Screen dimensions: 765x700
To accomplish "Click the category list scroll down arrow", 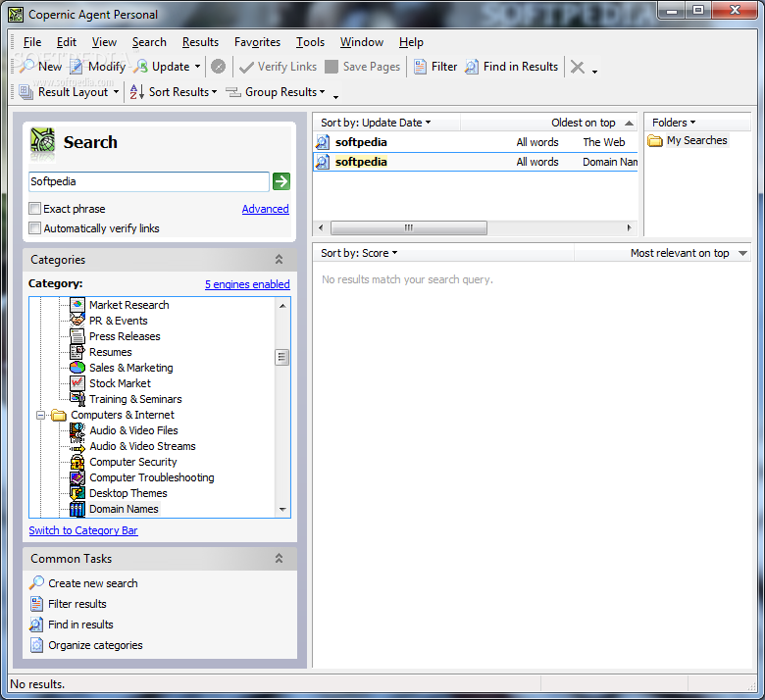I will 282,509.
